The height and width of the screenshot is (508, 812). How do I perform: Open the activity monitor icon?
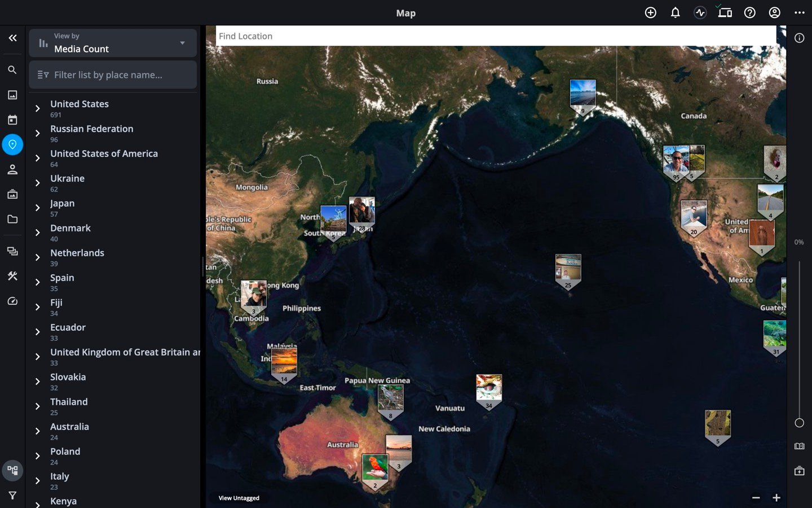click(x=700, y=12)
